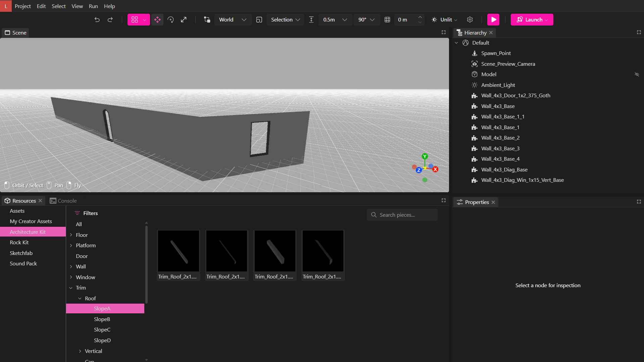Screen dimensions: 644x362
Task: Toggle visibility of the Model node
Action: tap(637, 74)
